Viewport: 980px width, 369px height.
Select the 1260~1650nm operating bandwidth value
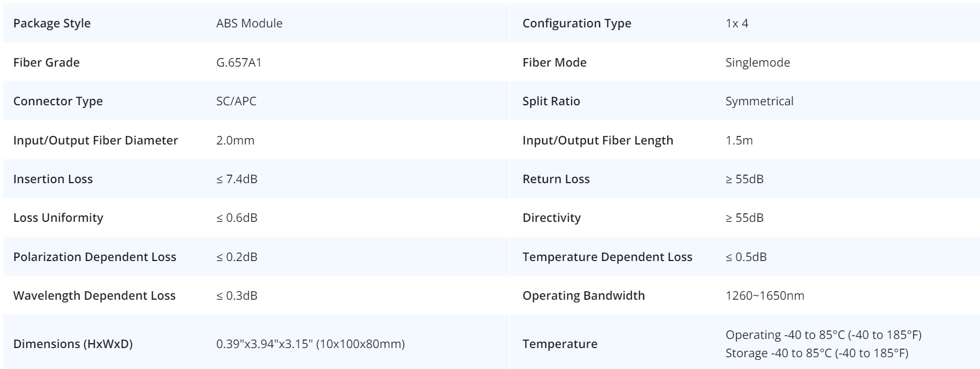coord(765,295)
